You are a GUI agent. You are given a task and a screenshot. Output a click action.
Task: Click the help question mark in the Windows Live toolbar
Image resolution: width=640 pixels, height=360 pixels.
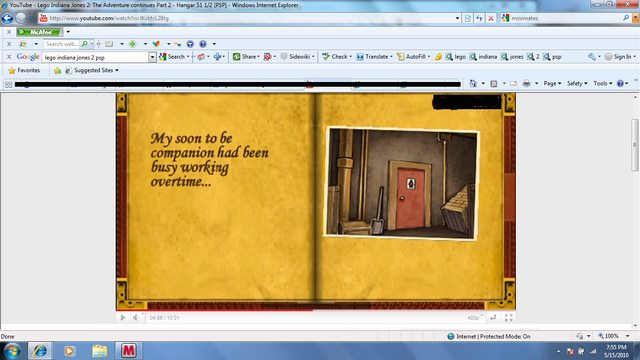tap(203, 44)
